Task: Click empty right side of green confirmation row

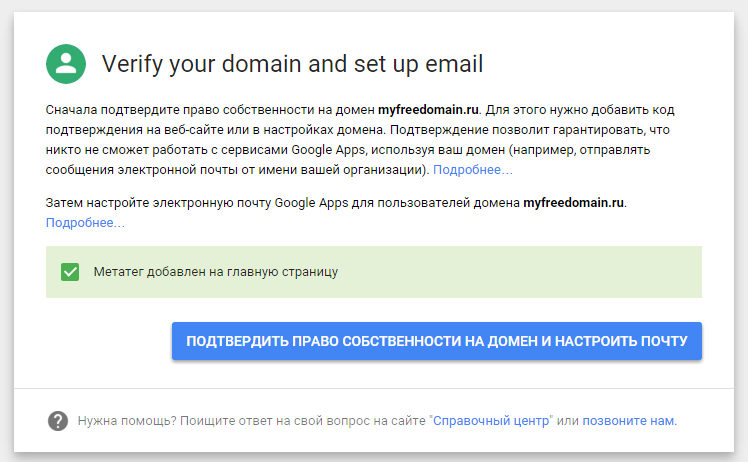Action: (x=550, y=272)
